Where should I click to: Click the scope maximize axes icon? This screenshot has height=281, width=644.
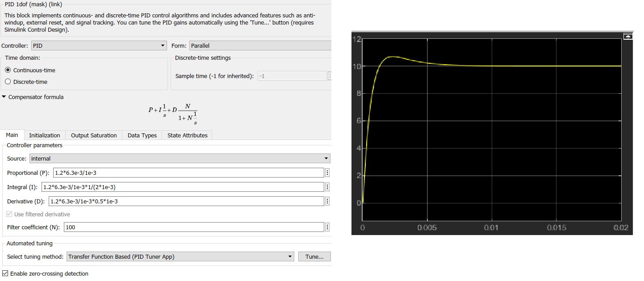pos(628,37)
